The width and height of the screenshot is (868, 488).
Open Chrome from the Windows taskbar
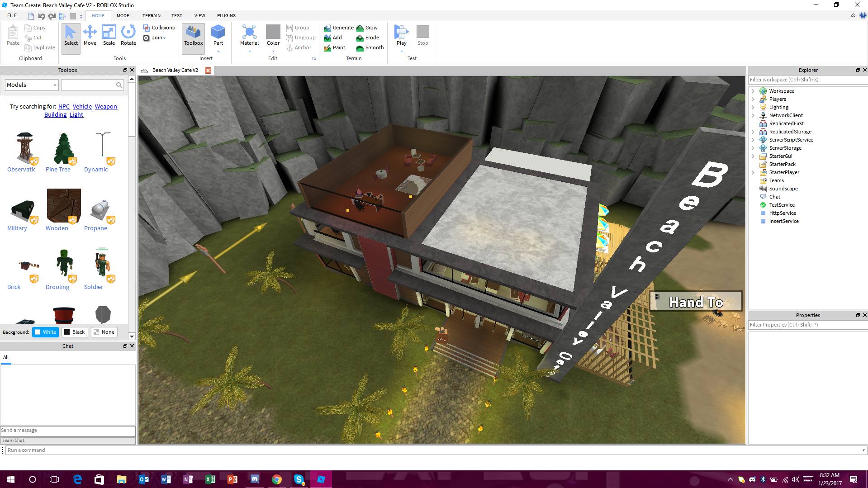277,479
